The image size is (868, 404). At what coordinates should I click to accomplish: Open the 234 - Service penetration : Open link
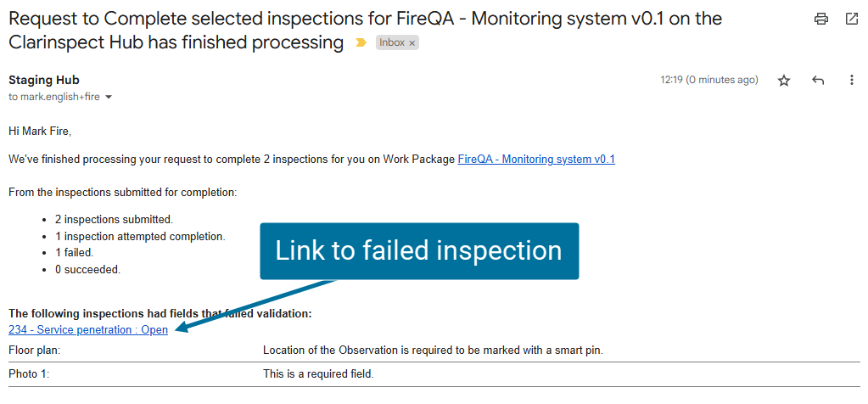coord(88,330)
